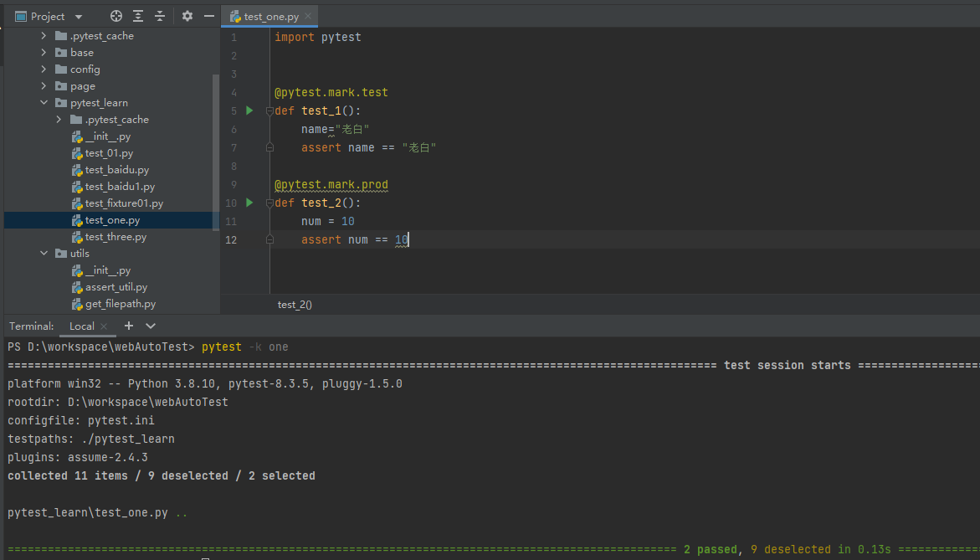Select the Local terminal tab
The width and height of the screenshot is (980, 560).
click(81, 326)
